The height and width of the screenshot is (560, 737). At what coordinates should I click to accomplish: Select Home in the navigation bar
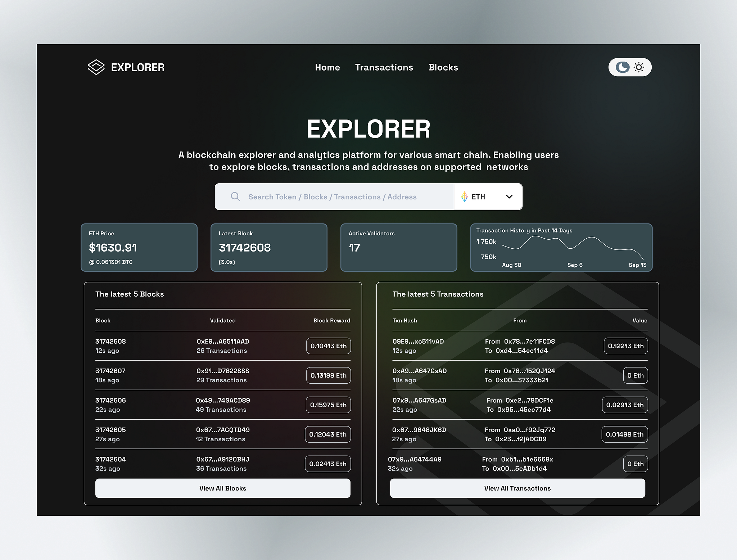327,67
